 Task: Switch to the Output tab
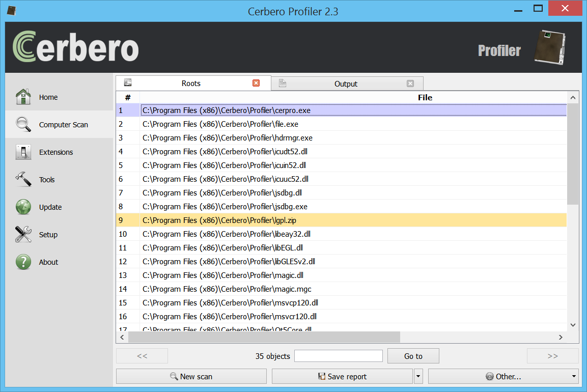347,83
